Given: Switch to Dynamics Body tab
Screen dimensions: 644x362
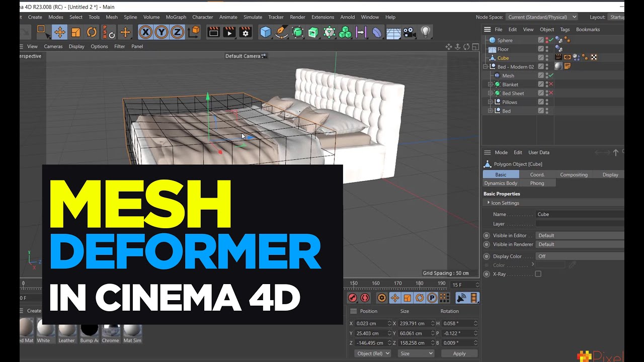Looking at the screenshot, I should click(501, 183).
